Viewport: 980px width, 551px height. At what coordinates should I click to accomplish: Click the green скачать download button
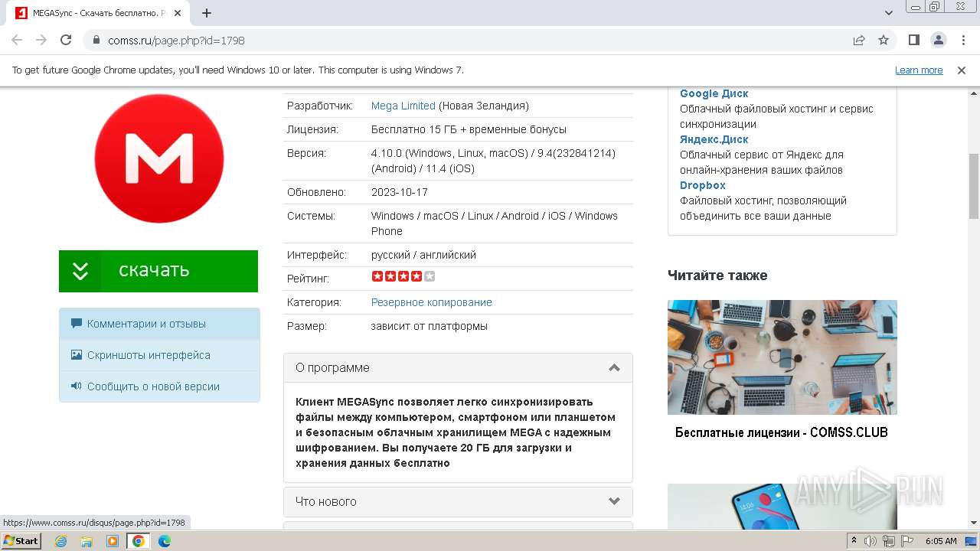pyautogui.click(x=158, y=271)
